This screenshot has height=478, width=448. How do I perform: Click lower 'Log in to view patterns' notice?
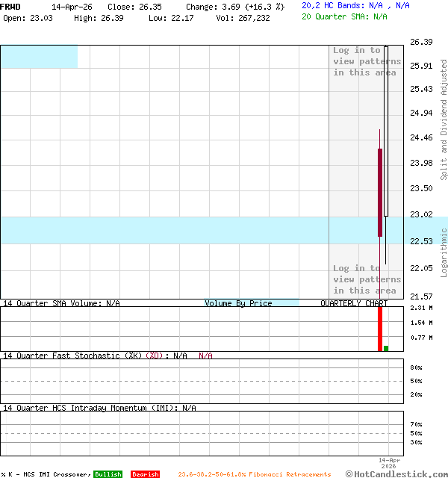[x=367, y=279]
